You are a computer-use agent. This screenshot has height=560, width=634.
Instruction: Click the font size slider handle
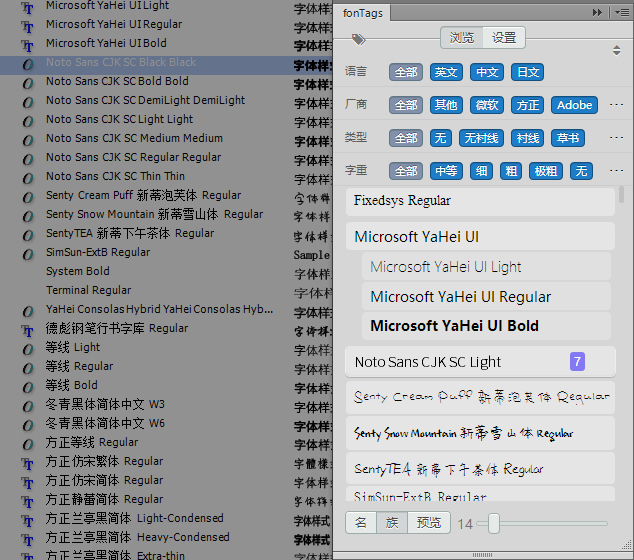pos(494,523)
